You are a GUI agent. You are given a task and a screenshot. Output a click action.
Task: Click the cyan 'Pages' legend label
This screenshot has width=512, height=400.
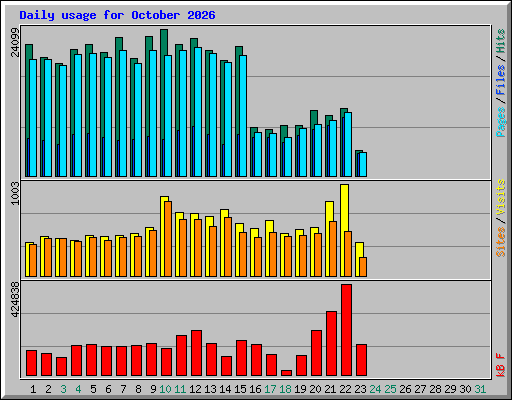tap(501, 122)
